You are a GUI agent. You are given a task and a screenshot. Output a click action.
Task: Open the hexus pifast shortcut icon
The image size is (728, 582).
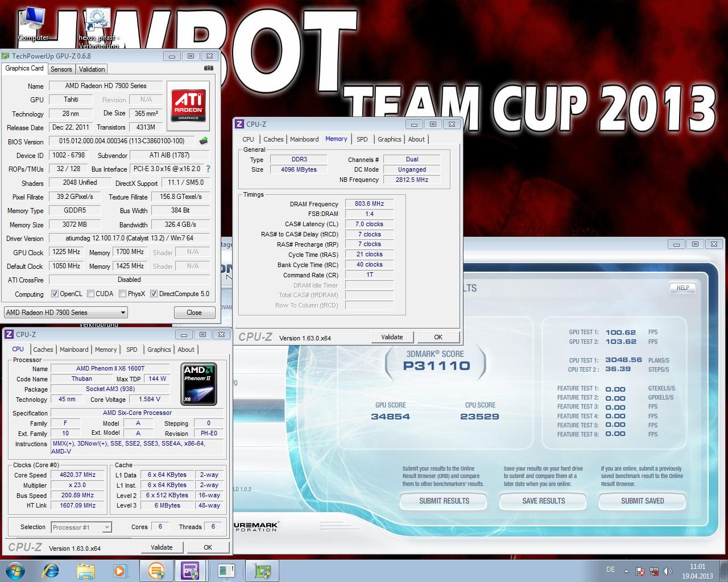click(x=99, y=27)
